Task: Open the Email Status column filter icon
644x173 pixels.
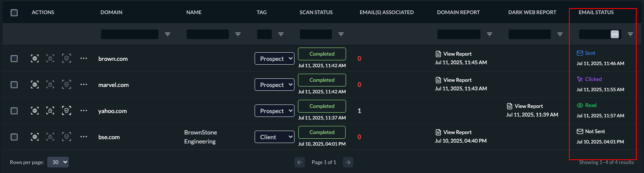Action: pos(630,34)
